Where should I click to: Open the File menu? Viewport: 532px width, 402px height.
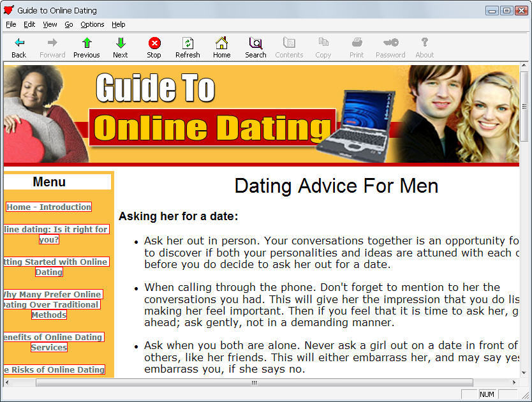click(x=11, y=24)
